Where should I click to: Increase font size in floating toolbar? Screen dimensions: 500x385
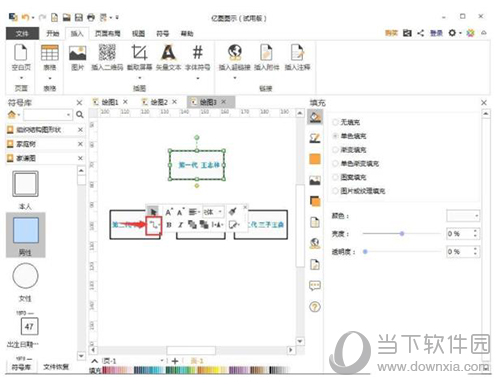pos(169,212)
